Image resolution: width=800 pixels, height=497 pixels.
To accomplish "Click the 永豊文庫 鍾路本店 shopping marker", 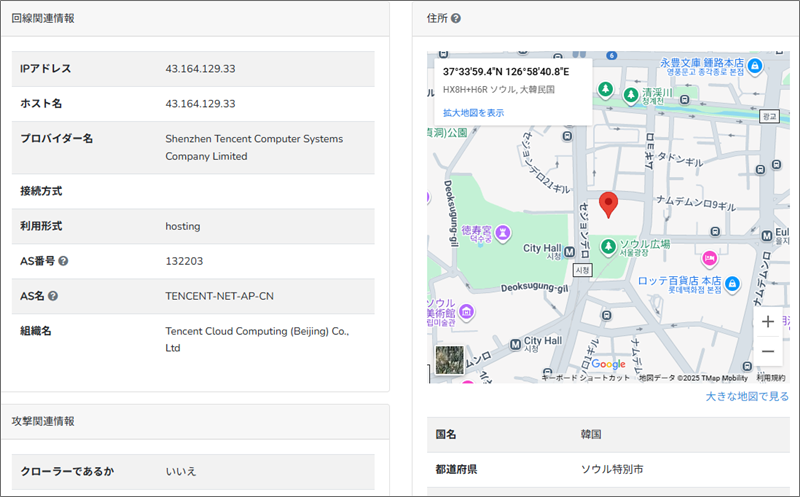I will coord(755,65).
